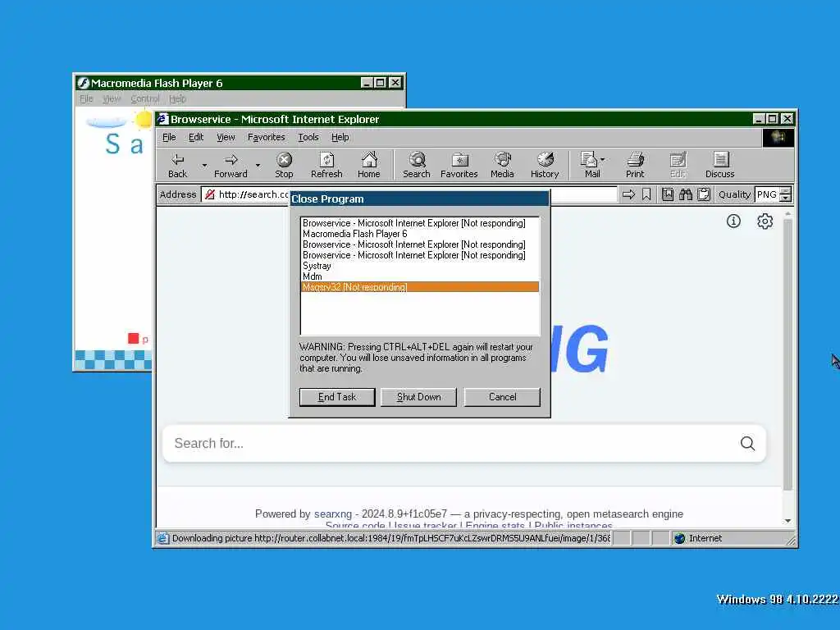Expand the Forward button history dropdown
Image resolution: width=840 pixels, height=630 pixels.
click(258, 165)
